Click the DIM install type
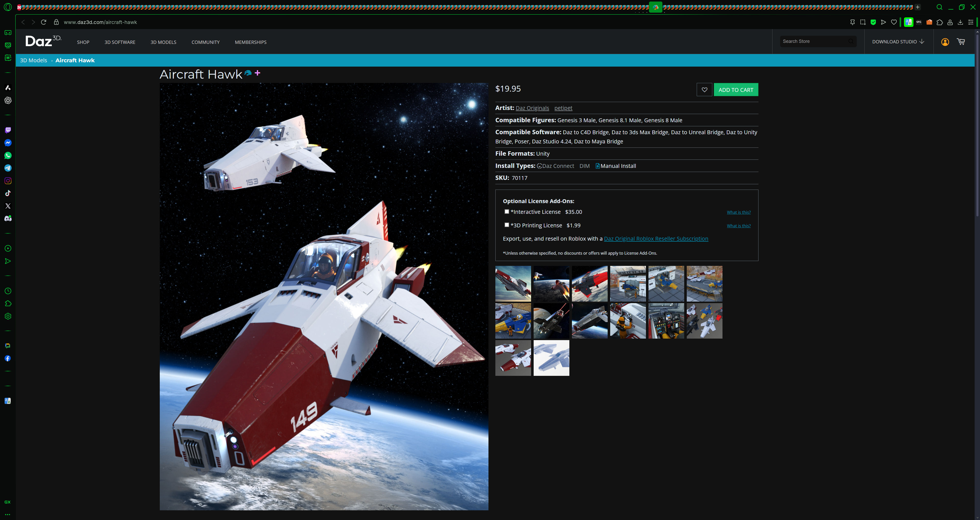 point(584,166)
